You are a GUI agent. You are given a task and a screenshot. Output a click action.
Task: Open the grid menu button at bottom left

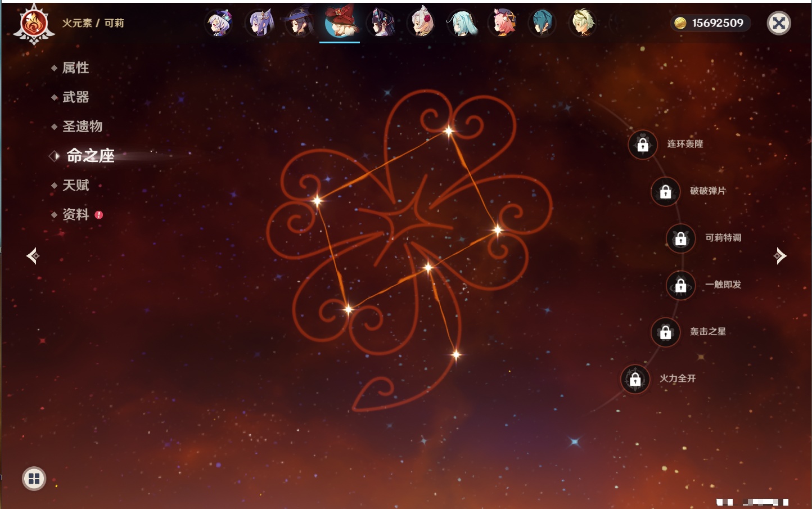tap(34, 479)
